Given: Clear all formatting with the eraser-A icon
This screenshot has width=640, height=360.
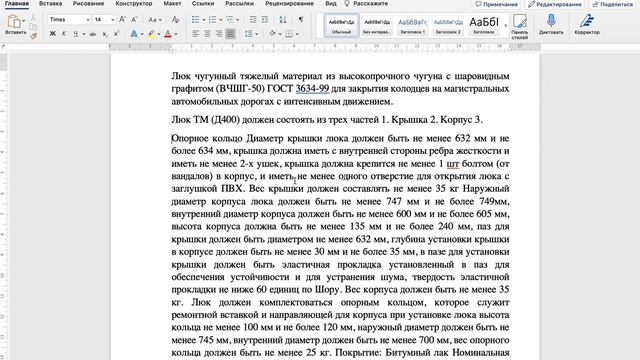Looking at the screenshot, I should click(176, 20).
